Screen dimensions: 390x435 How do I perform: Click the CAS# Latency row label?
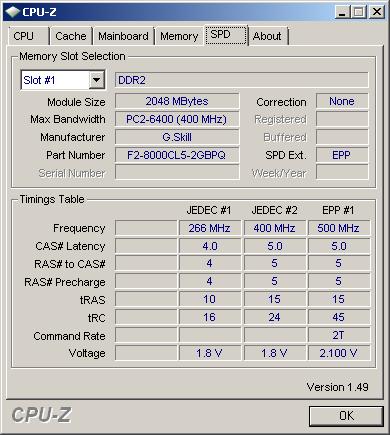(x=70, y=246)
